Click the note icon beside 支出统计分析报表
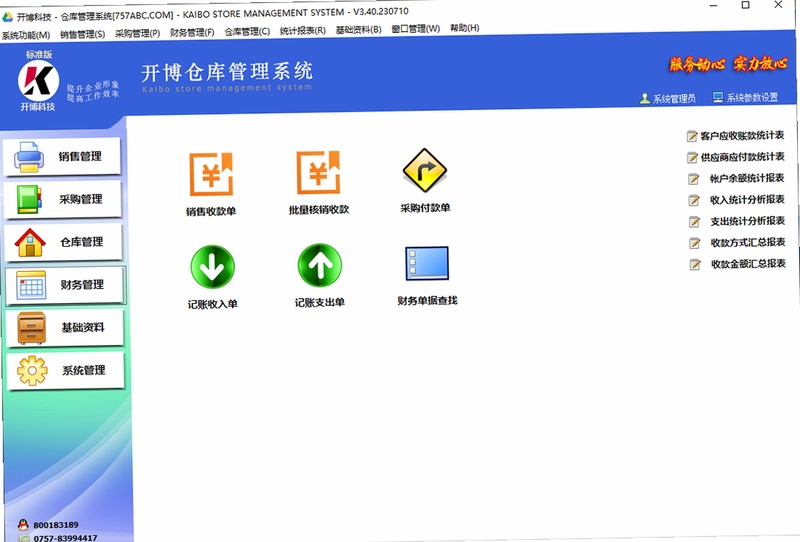800x542 pixels. click(x=694, y=222)
